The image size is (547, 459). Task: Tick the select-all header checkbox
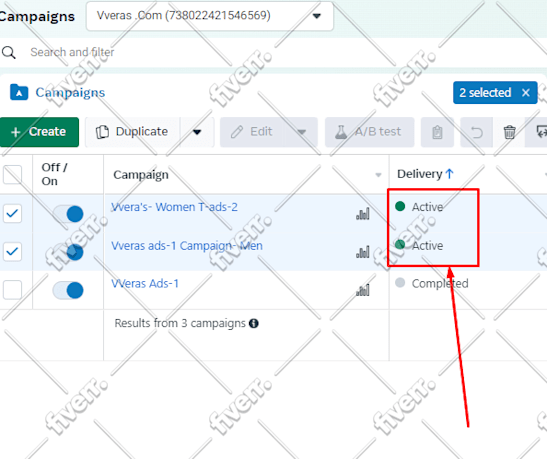click(x=12, y=174)
